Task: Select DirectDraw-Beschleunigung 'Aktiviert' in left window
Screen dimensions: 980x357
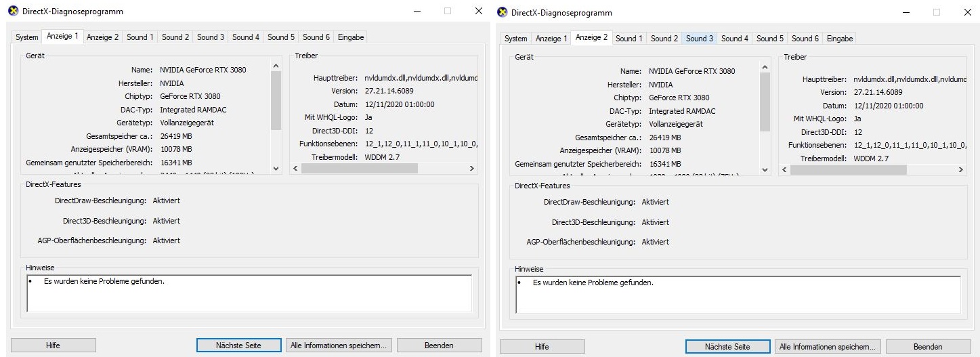Action: pos(167,201)
